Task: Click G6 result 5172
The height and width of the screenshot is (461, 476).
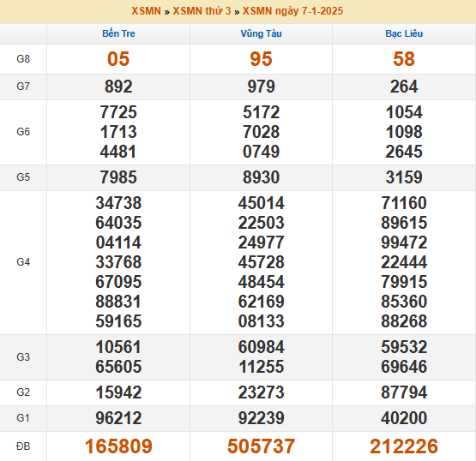Action: pos(261,112)
